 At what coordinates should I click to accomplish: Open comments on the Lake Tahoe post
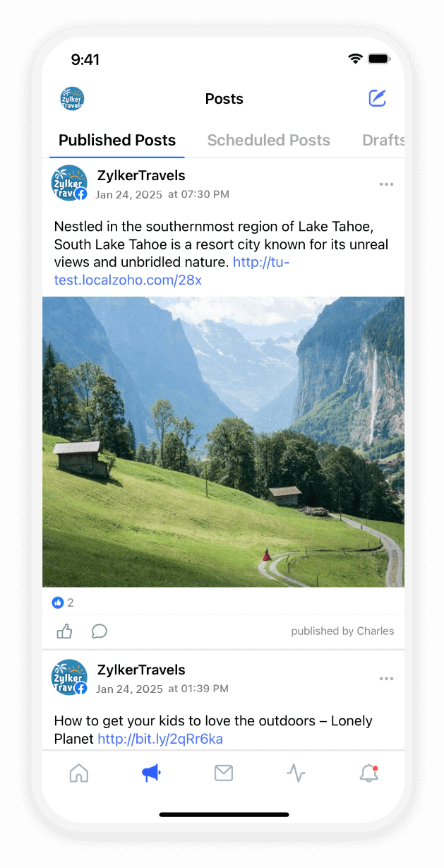click(x=100, y=631)
